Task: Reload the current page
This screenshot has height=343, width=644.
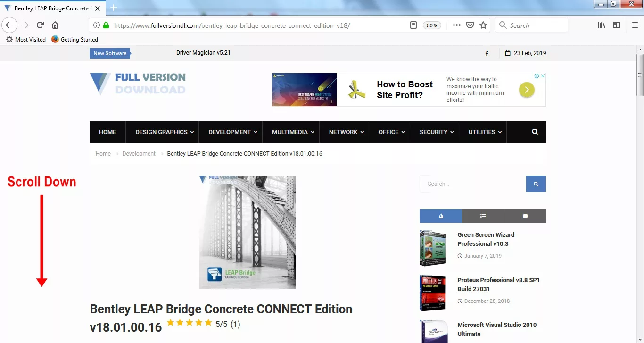Action: point(40,25)
